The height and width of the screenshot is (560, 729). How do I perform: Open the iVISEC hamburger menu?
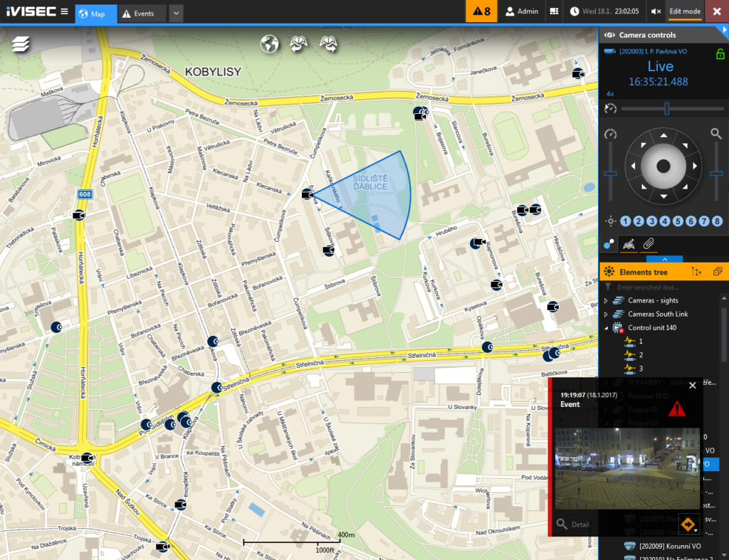[x=64, y=11]
